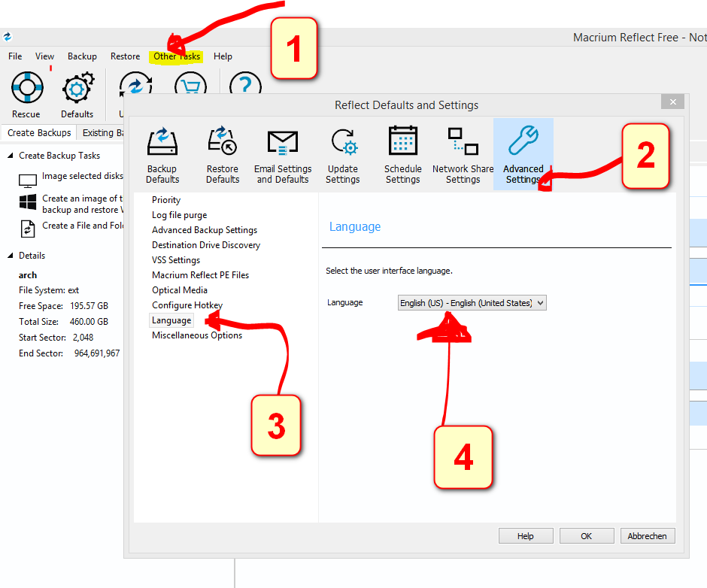Click the Image selected disks link
The width and height of the screenshot is (707, 588).
tap(83, 176)
